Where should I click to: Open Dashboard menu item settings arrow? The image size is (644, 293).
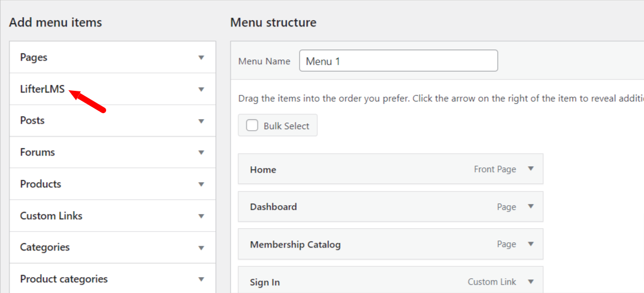pyautogui.click(x=531, y=206)
